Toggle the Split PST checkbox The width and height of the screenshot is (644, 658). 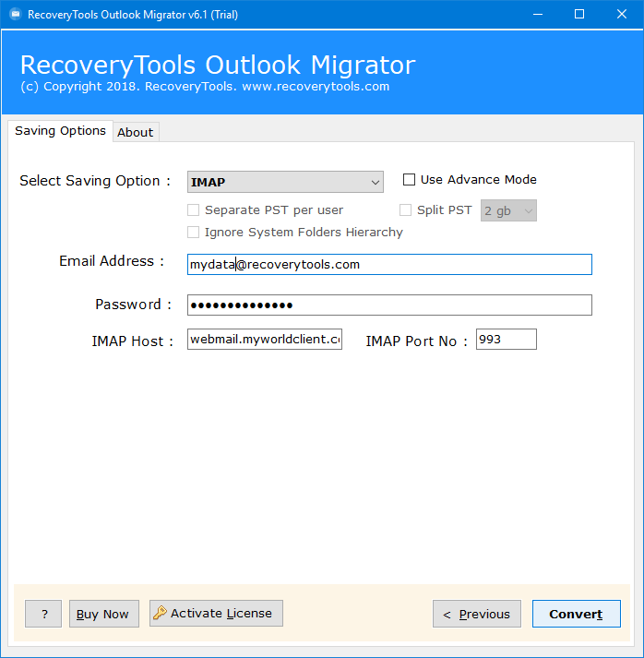click(x=405, y=209)
